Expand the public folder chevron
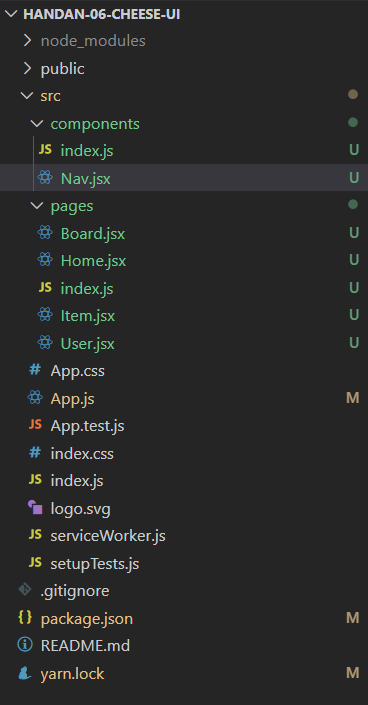Image resolution: width=368 pixels, height=705 pixels. click(27, 68)
